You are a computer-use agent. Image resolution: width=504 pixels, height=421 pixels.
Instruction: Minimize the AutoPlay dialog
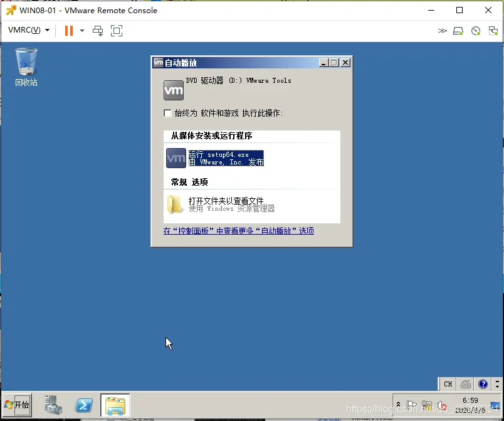323,63
